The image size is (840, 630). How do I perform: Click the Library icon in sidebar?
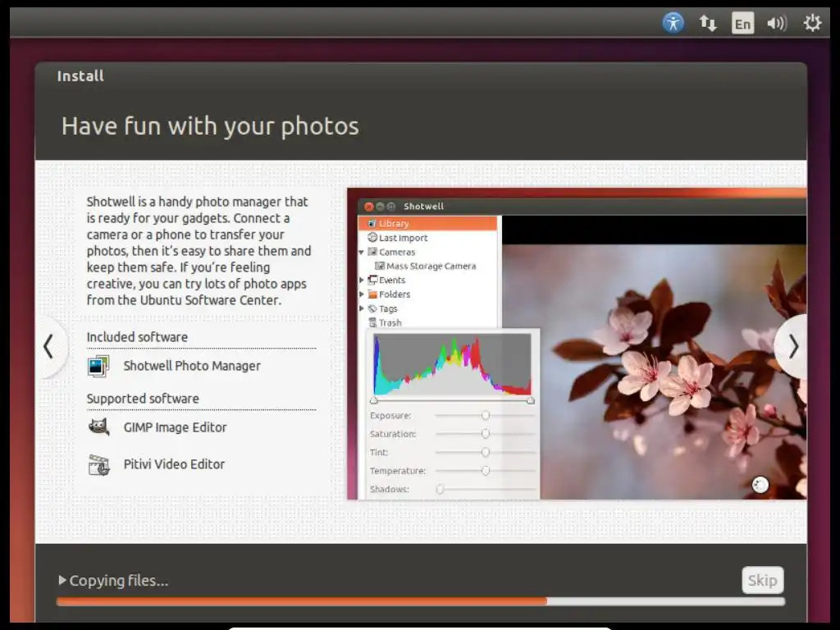pyautogui.click(x=372, y=223)
